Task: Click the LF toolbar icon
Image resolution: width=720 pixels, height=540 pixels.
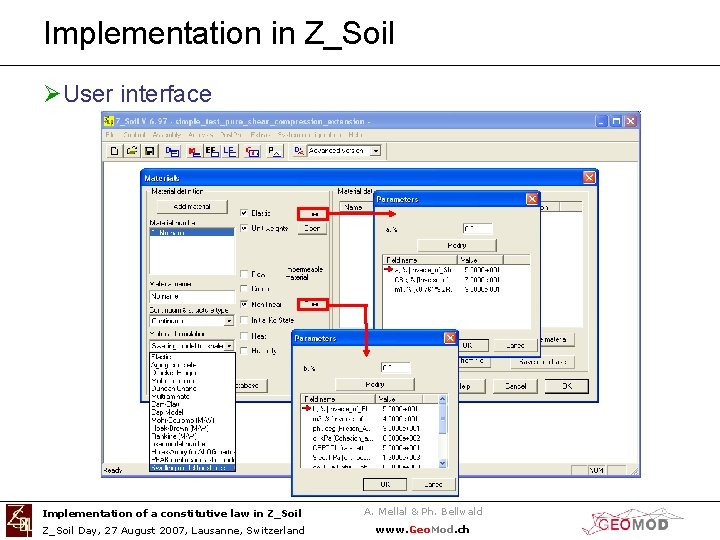Action: 230,151
